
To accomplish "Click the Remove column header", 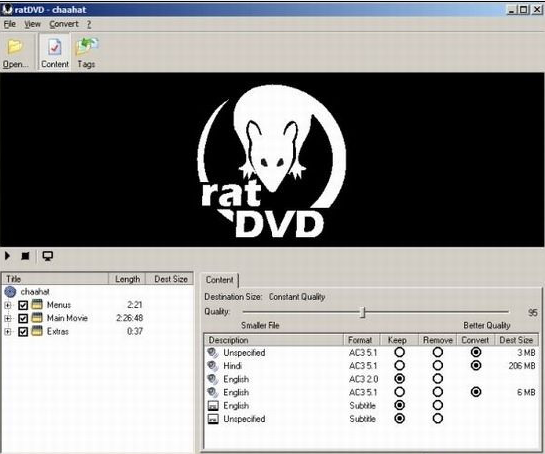I will 438,340.
